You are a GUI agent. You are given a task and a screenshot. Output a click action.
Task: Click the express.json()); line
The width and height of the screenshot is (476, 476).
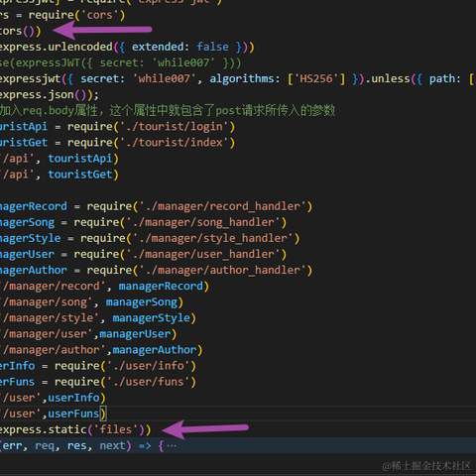tap(50, 95)
